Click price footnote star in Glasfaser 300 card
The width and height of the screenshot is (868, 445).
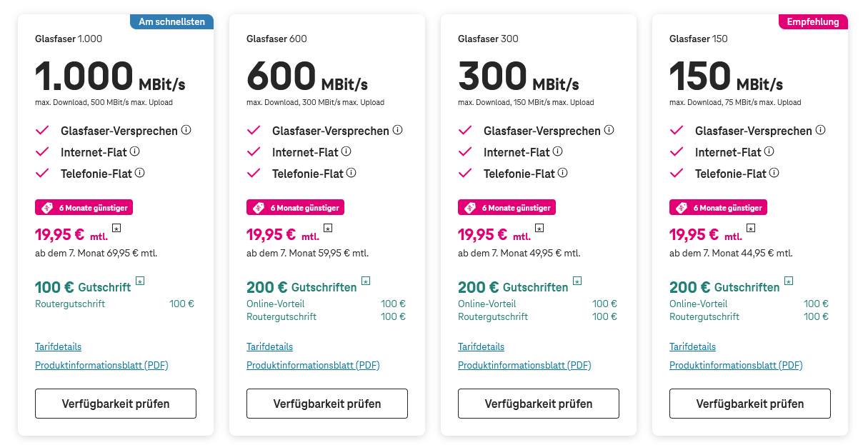click(x=539, y=229)
